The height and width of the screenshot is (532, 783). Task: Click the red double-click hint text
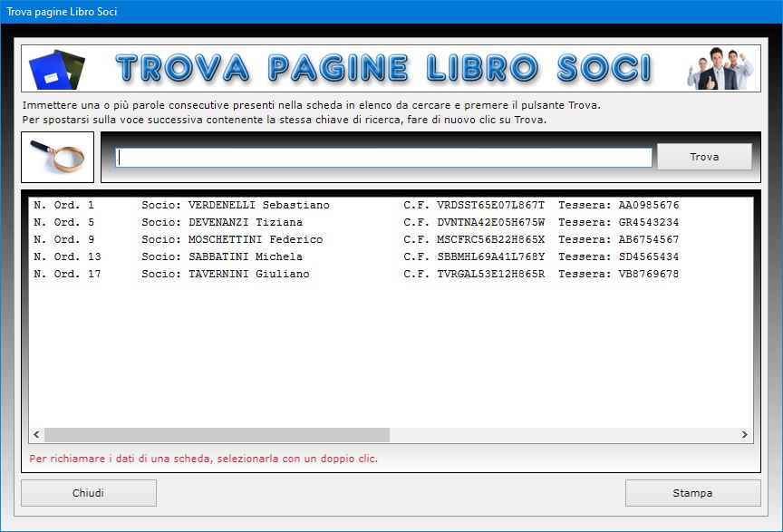203,459
